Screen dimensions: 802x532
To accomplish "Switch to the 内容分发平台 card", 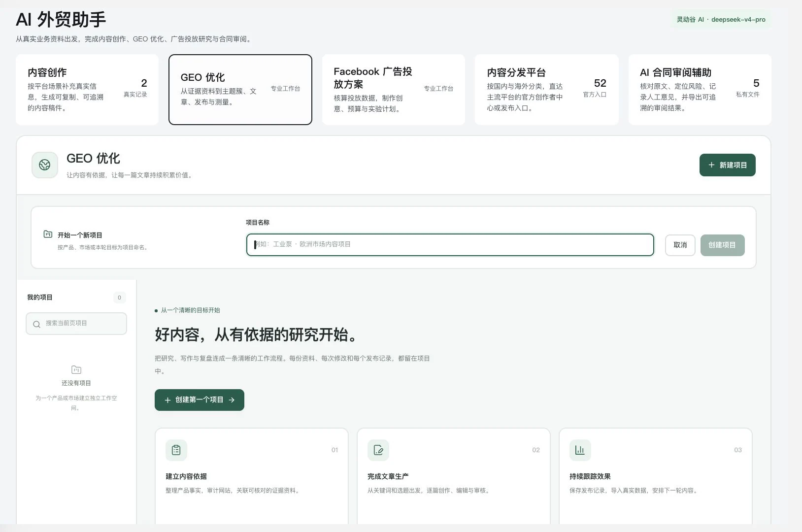I will pos(547,90).
